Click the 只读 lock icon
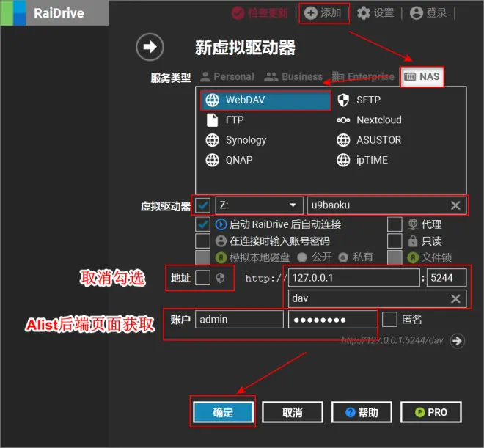The width and height of the screenshot is (484, 448). (413, 241)
